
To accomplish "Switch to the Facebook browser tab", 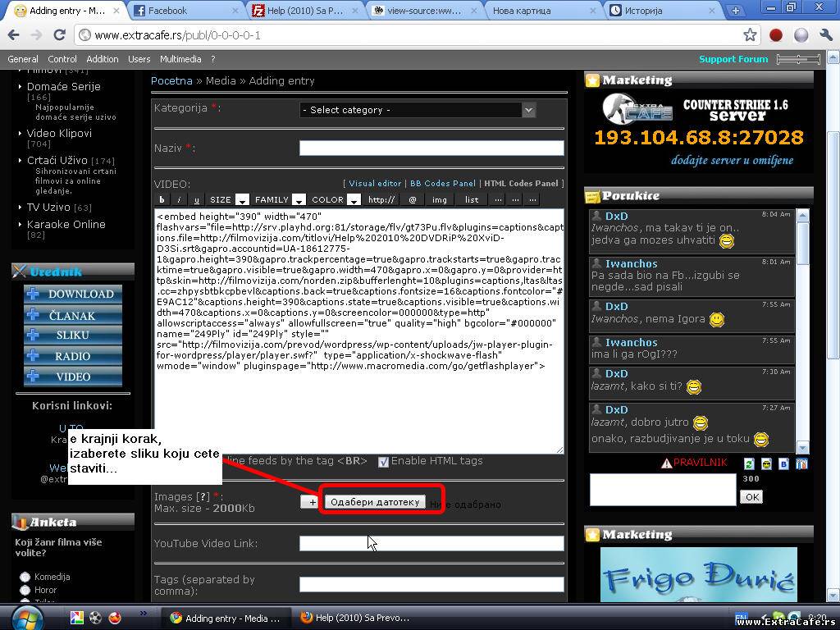I will 187,11.
